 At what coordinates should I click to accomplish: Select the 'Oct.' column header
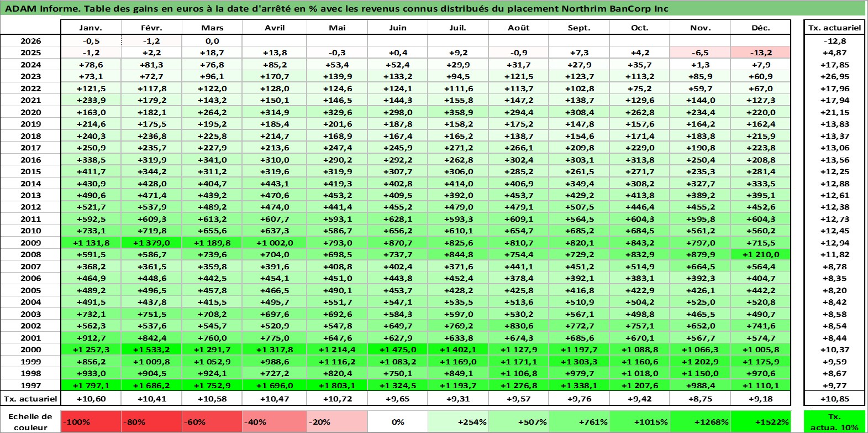640,28
